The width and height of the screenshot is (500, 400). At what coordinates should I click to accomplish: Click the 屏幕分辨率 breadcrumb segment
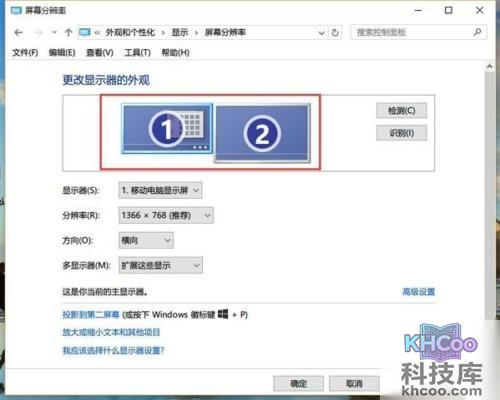pos(225,32)
